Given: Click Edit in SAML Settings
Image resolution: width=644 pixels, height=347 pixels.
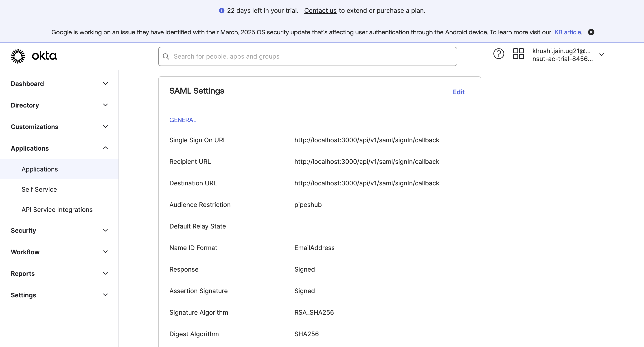Looking at the screenshot, I should tap(458, 92).
